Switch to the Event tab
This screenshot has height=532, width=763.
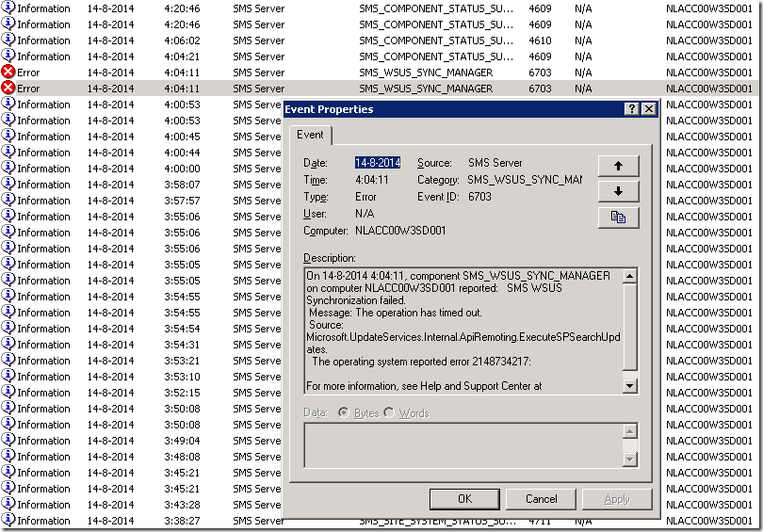coord(310,136)
